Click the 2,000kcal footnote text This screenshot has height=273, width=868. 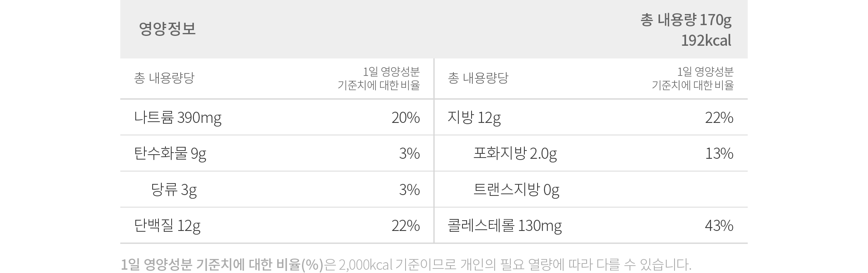pyautogui.click(x=366, y=264)
